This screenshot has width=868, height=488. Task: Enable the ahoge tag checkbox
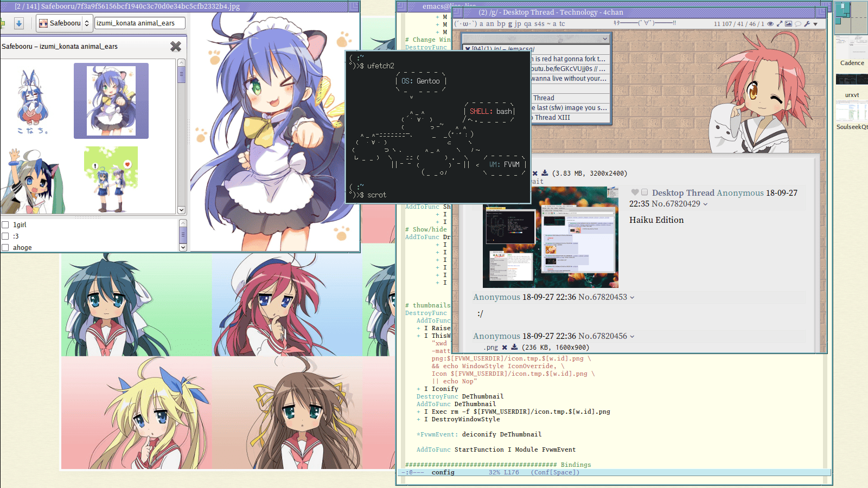pyautogui.click(x=5, y=248)
